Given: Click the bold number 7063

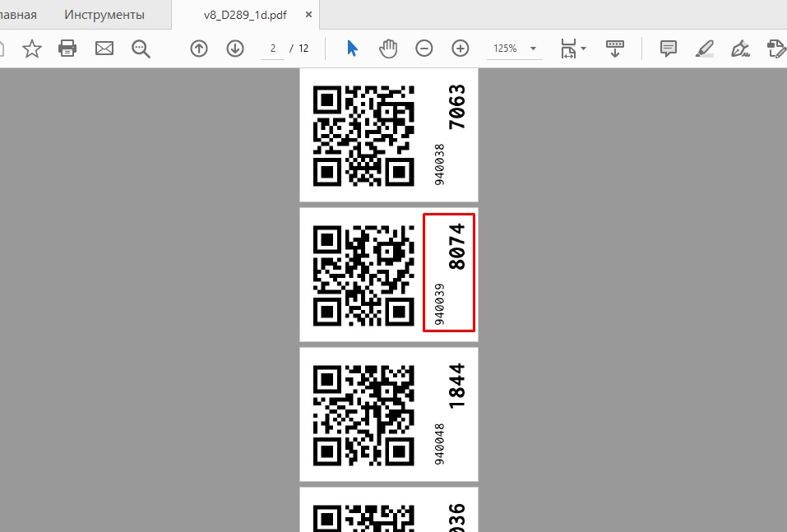Looking at the screenshot, I should click(x=456, y=107).
